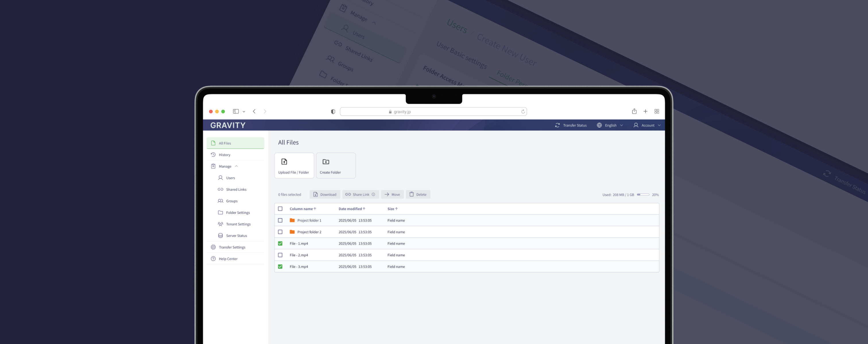Image resolution: width=868 pixels, height=344 pixels.
Task: Click the Create Folder icon
Action: (325, 162)
